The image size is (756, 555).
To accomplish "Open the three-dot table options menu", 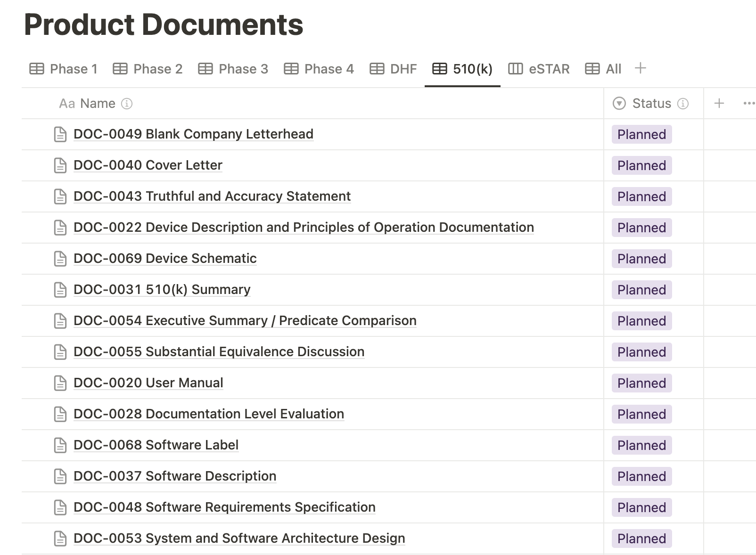I will coord(748,103).
